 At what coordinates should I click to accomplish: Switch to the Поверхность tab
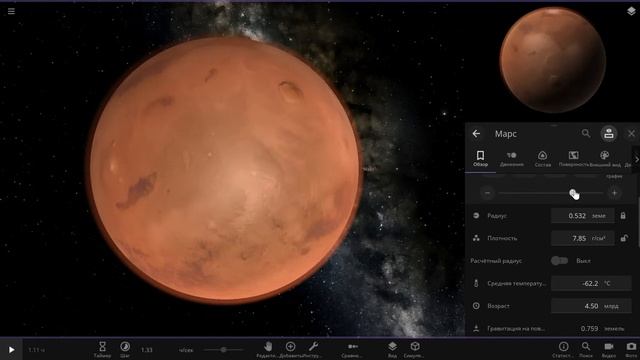tap(573, 158)
